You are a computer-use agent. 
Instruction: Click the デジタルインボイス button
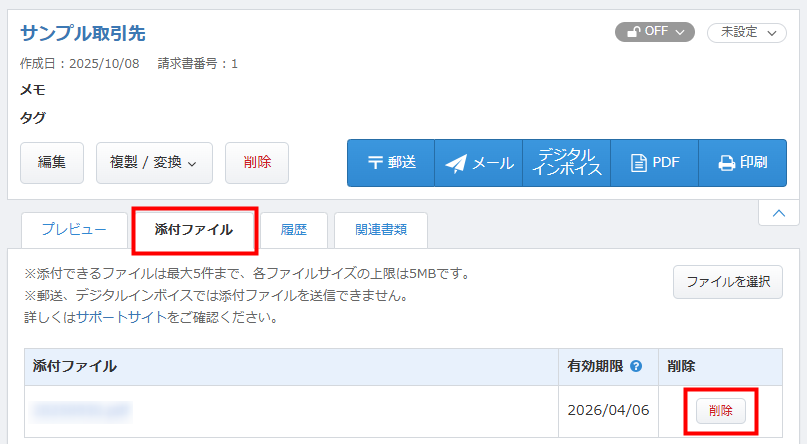tap(566, 163)
